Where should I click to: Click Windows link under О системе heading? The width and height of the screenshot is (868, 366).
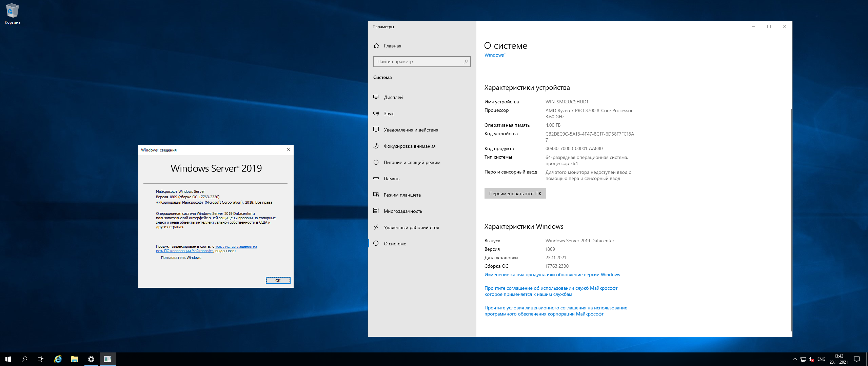click(x=495, y=55)
